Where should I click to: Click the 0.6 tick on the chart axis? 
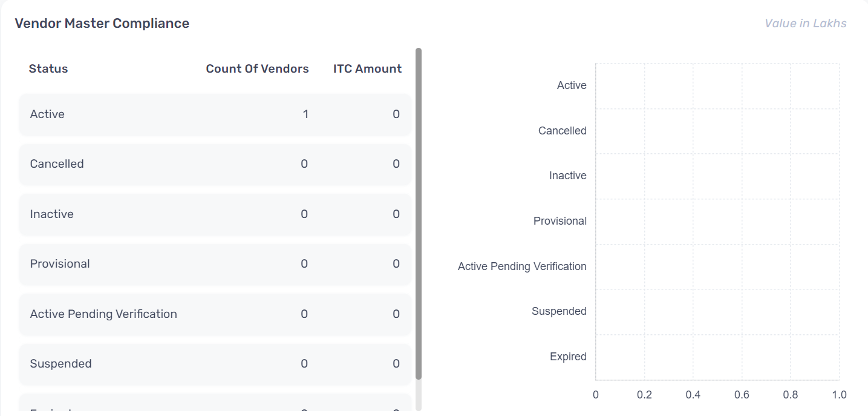[742, 395]
